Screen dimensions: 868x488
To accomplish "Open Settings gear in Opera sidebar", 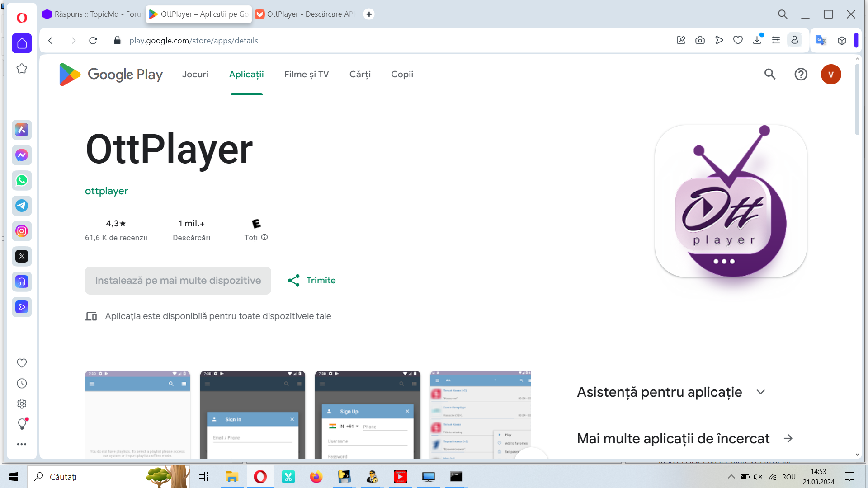I will pos(22,404).
